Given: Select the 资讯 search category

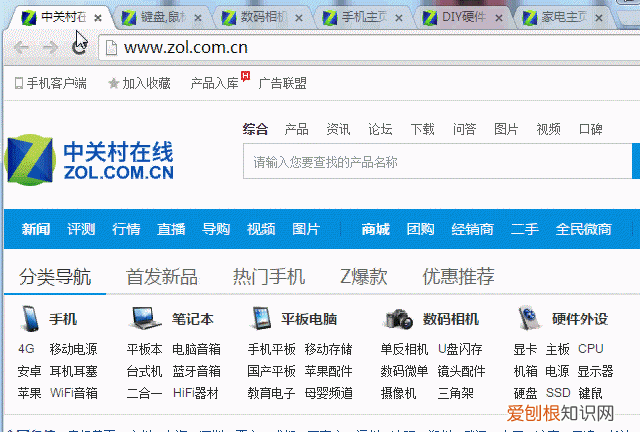Looking at the screenshot, I should coord(338,129).
